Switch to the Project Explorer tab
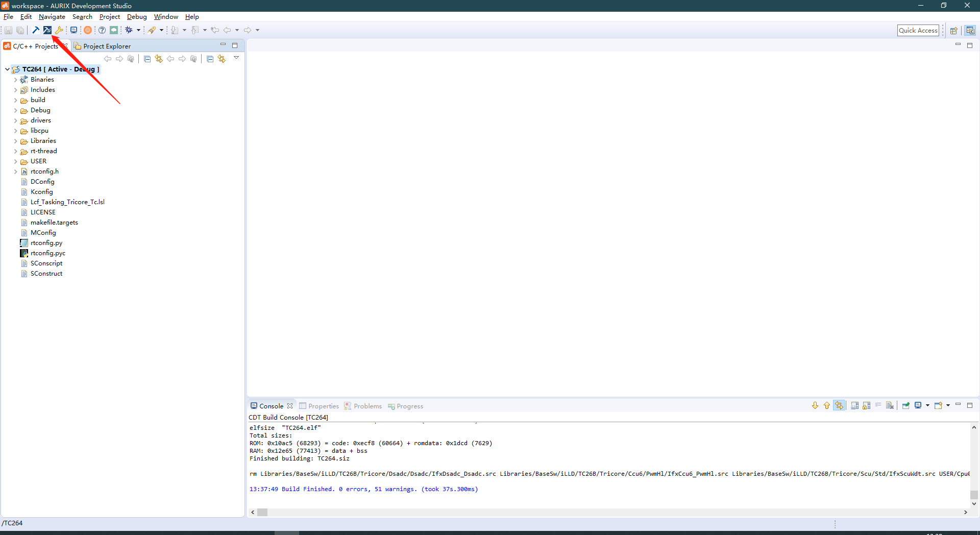980x535 pixels. (103, 46)
